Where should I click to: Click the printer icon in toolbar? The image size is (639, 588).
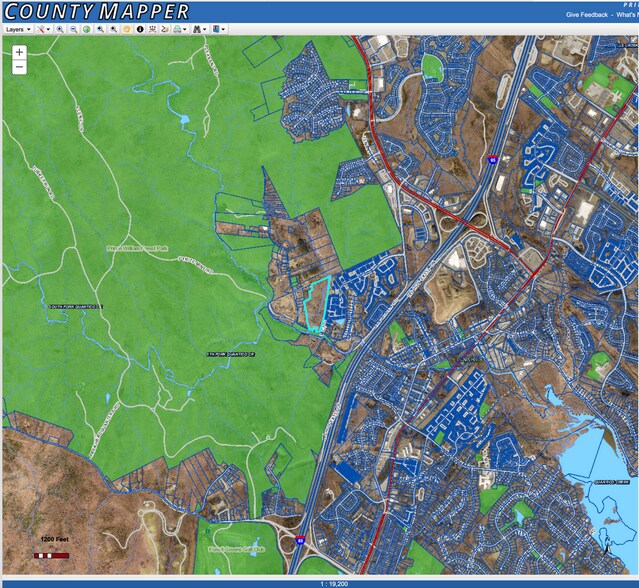click(178, 29)
